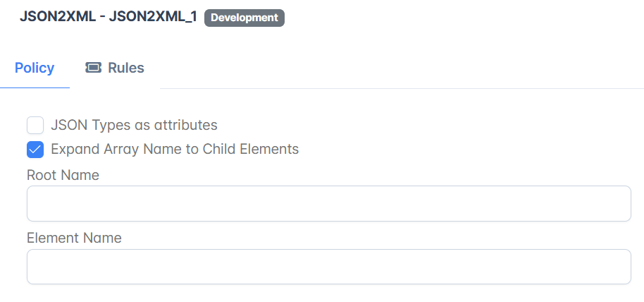Focus the Root Name input field
Screen dimensions: 644x302
coord(328,204)
